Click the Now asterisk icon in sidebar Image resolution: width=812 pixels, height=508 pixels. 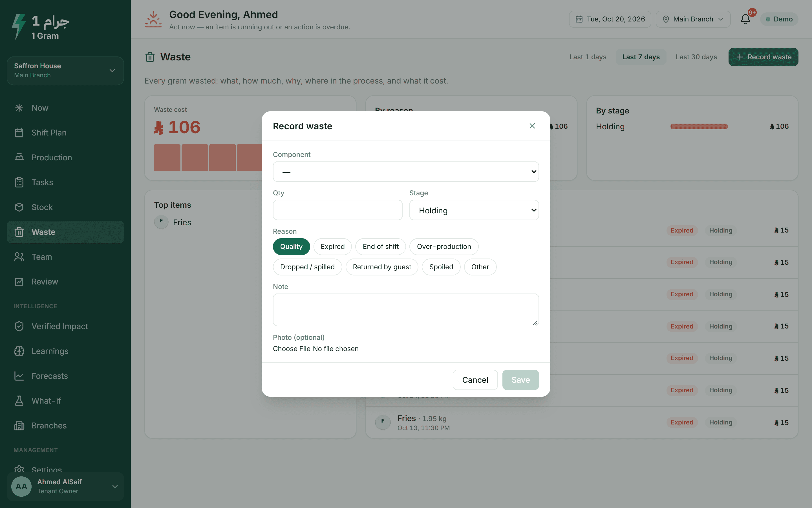click(x=19, y=108)
